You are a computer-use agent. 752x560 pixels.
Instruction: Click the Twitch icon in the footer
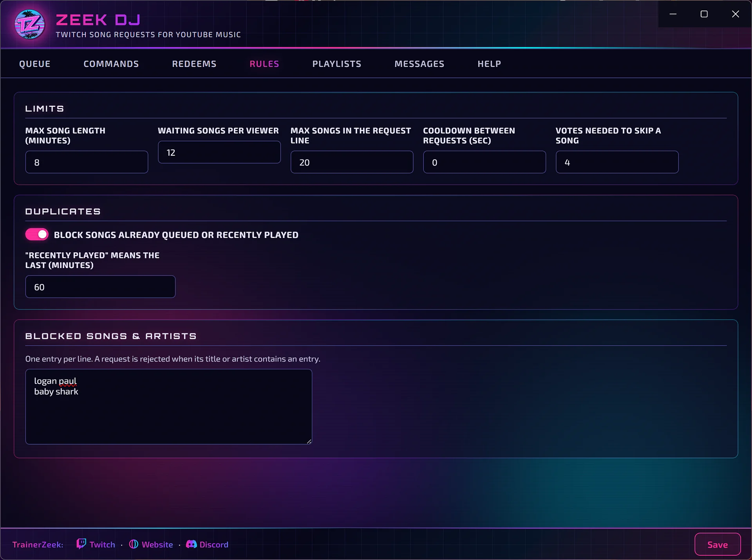(x=81, y=544)
